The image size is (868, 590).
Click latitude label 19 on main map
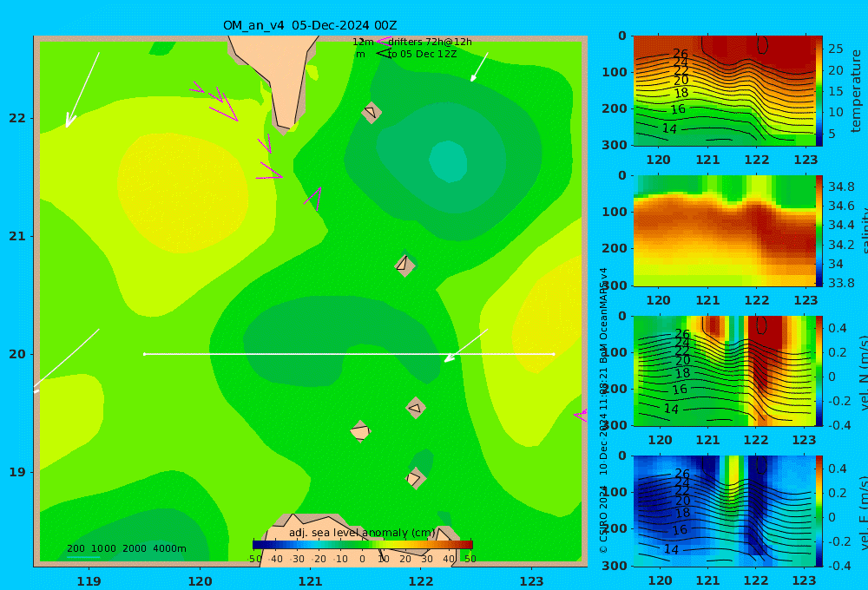click(x=17, y=472)
